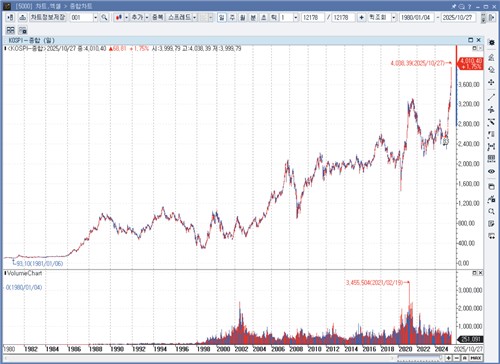Select the 분 (minute) period toggle
The height and width of the screenshot is (364, 500).
pyautogui.click(x=253, y=17)
